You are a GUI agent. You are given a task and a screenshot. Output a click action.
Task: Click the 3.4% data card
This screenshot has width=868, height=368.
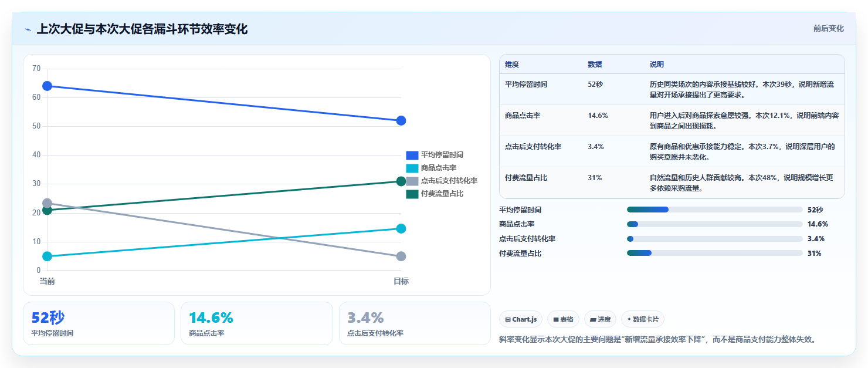(415, 323)
